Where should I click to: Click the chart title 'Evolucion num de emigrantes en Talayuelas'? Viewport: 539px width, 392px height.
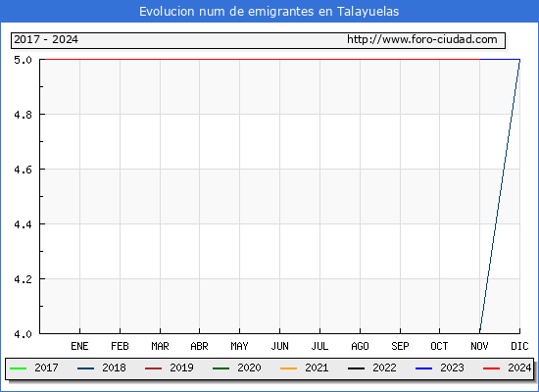click(269, 12)
